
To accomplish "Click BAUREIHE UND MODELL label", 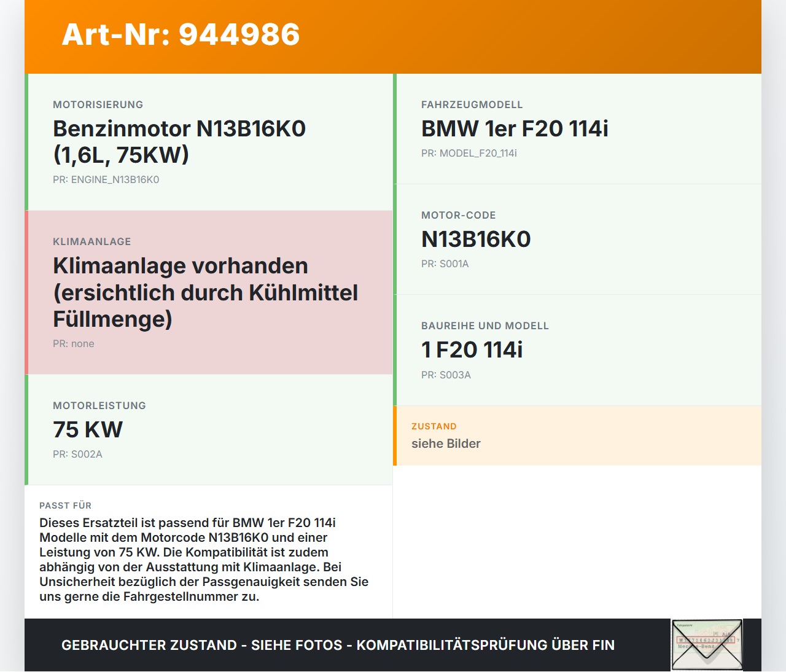I will point(485,326).
